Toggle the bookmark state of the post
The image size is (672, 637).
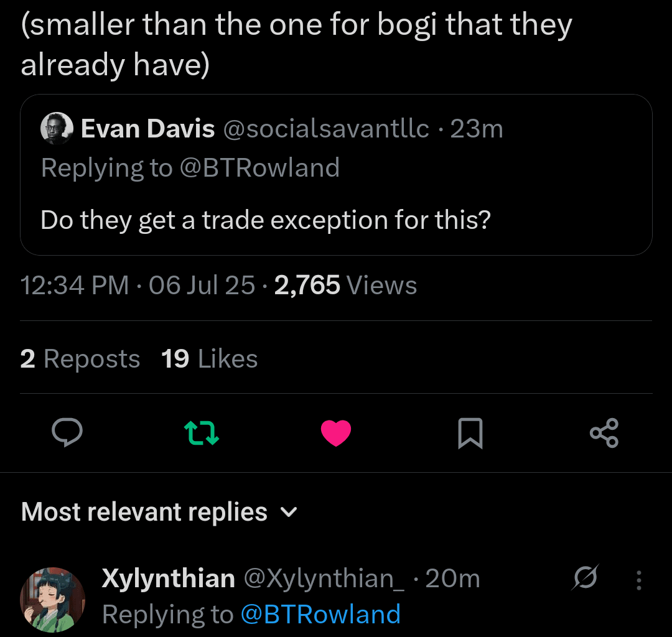pyautogui.click(x=470, y=434)
